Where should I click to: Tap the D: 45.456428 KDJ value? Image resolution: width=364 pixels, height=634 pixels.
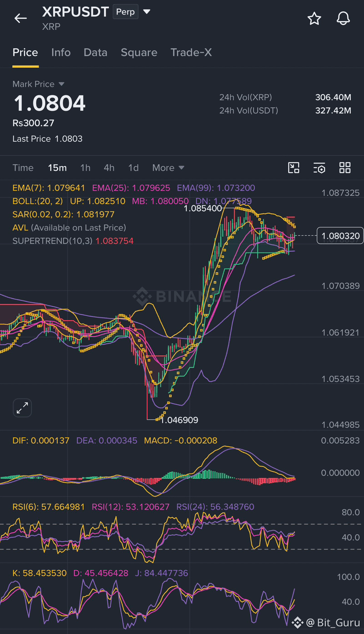coord(101,573)
